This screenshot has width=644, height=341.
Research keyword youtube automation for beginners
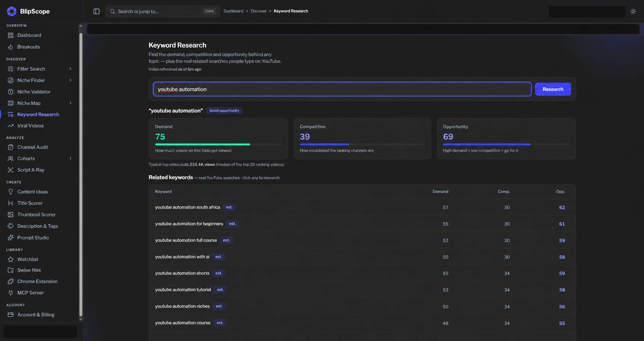189,224
